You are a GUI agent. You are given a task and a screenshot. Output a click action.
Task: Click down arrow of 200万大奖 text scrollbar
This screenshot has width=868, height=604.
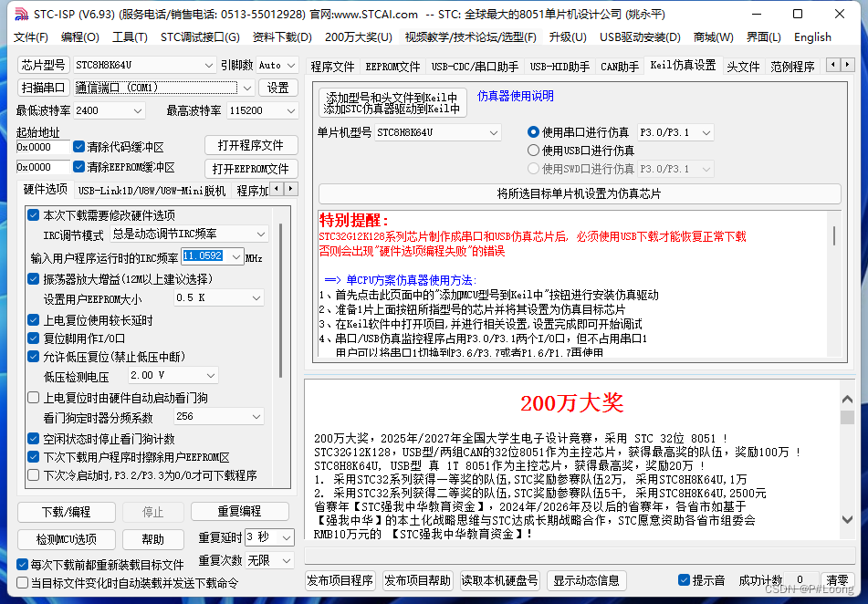[x=847, y=519]
